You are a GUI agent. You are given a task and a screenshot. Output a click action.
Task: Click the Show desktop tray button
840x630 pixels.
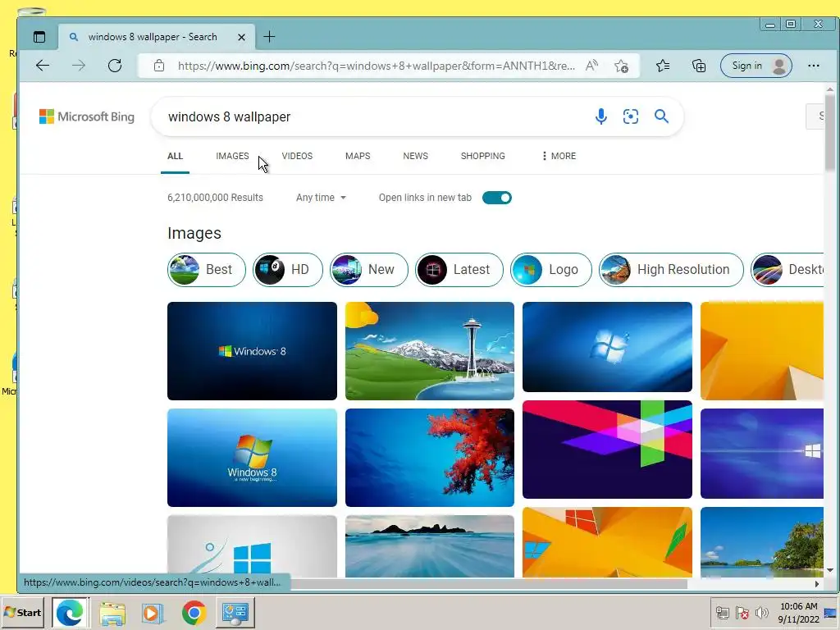point(831,613)
